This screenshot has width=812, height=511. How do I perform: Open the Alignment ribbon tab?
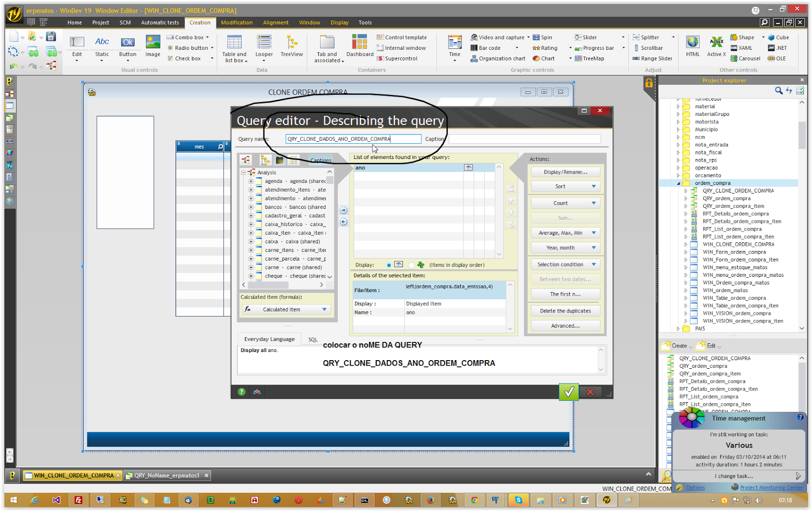pos(276,22)
